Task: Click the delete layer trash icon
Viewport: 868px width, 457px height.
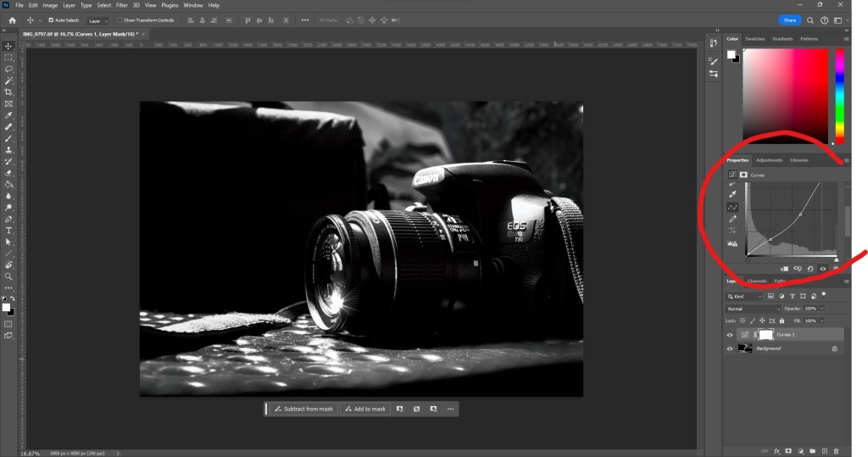Action: click(836, 450)
